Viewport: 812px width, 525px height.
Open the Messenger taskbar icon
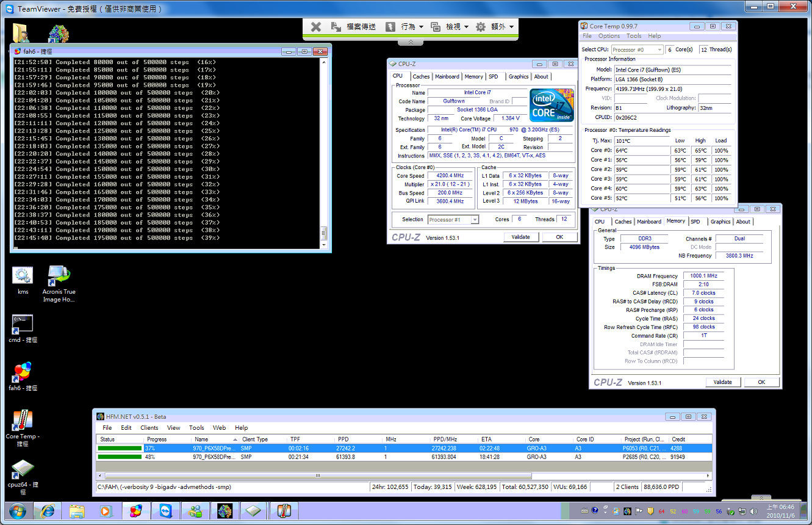tap(196, 511)
